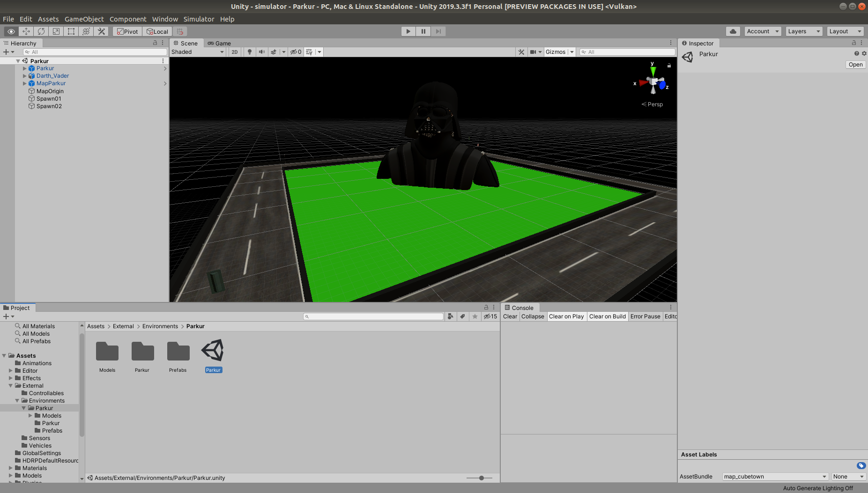Screen dimensions: 868x493
Task: Select the View (eye) tool
Action: (11, 31)
